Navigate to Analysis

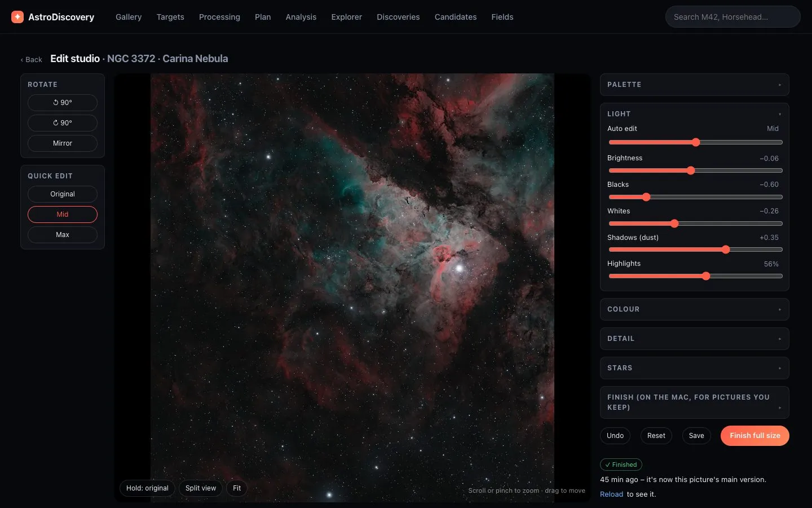(301, 17)
